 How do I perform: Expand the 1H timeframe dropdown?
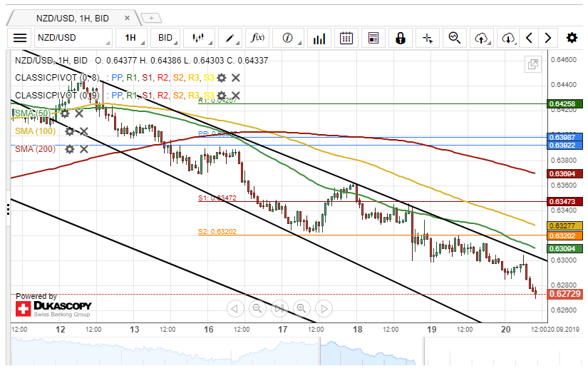133,38
